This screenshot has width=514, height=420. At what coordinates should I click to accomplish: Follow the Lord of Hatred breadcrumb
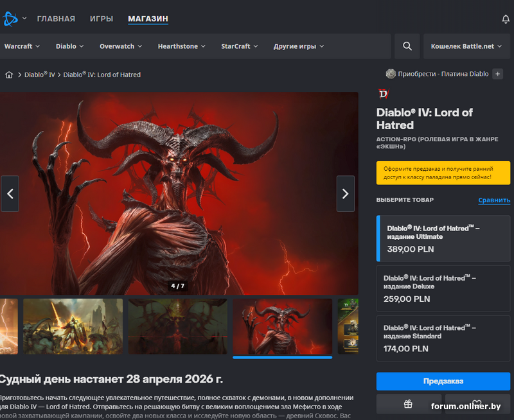[102, 74]
